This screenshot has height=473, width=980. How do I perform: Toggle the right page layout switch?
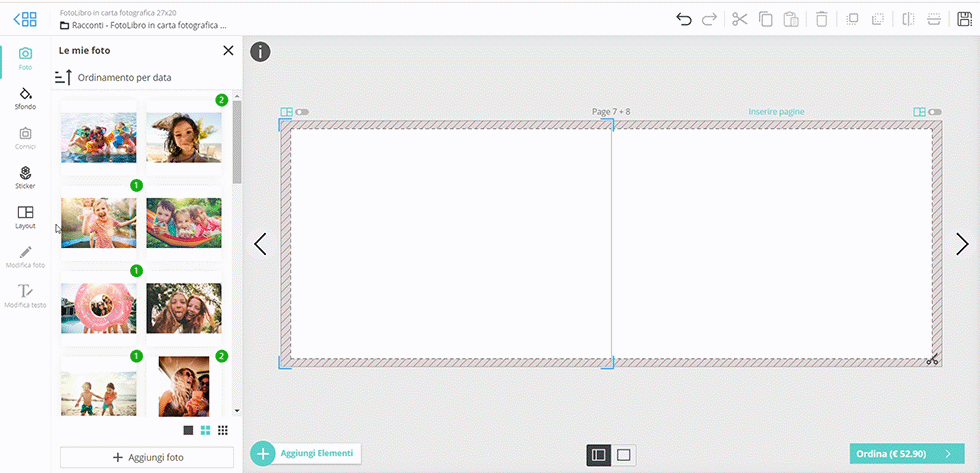(x=934, y=113)
